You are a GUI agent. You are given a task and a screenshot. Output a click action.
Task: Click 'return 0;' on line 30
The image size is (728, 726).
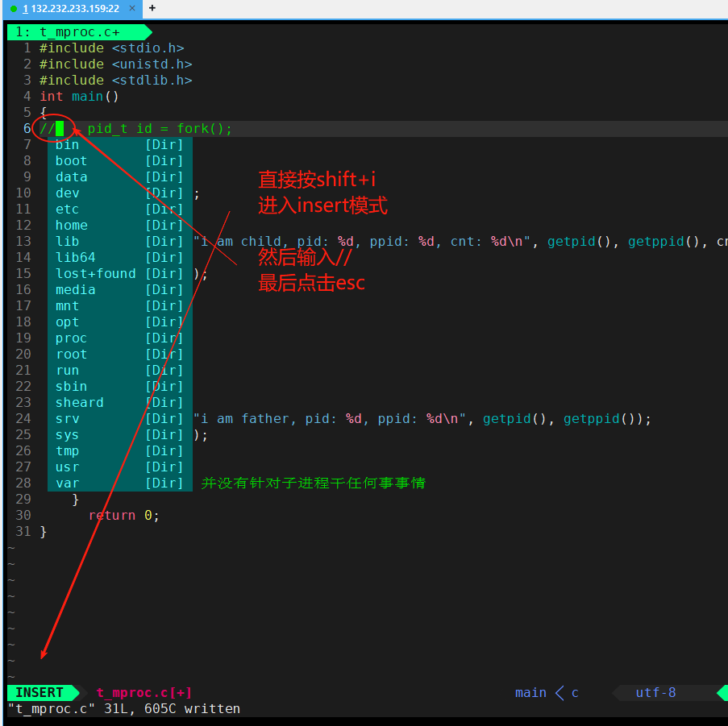point(124,516)
